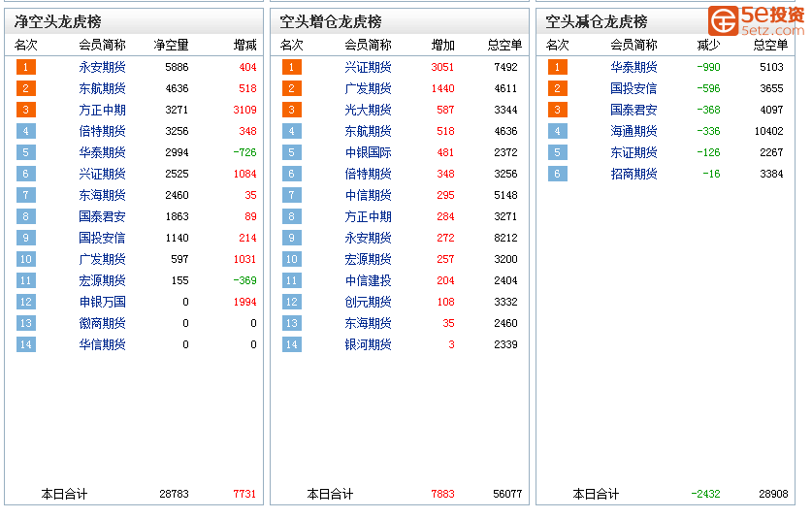The width and height of the screenshot is (812, 518).
Task: Open 永安期货 in the 空头增仓龙虎榜 list
Action: (369, 238)
